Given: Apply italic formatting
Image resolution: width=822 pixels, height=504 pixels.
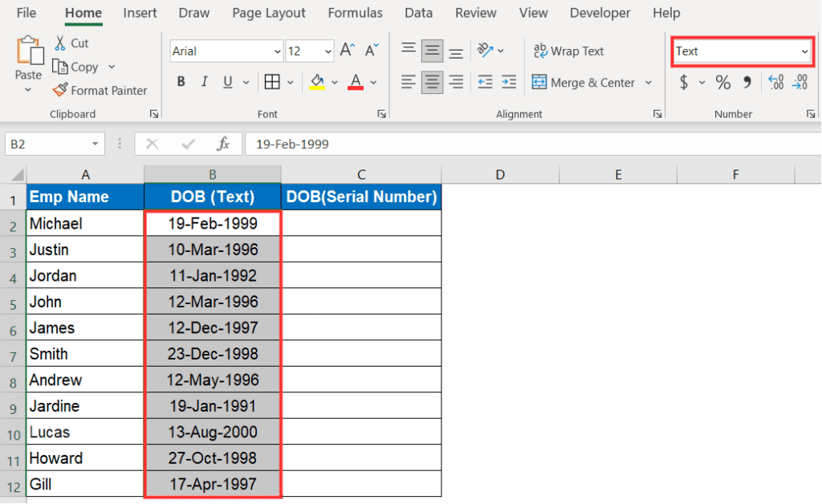Looking at the screenshot, I should coord(203,82).
